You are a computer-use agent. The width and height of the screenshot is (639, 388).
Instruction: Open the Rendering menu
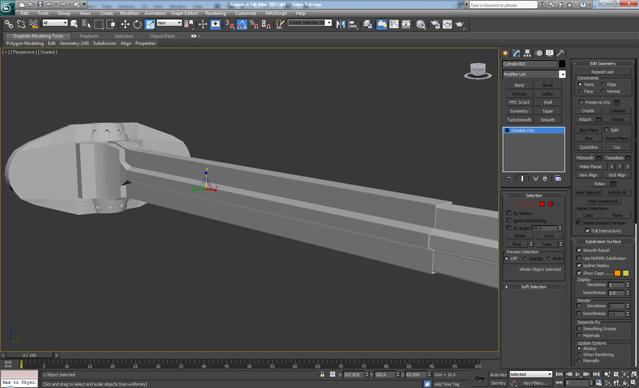click(215, 13)
